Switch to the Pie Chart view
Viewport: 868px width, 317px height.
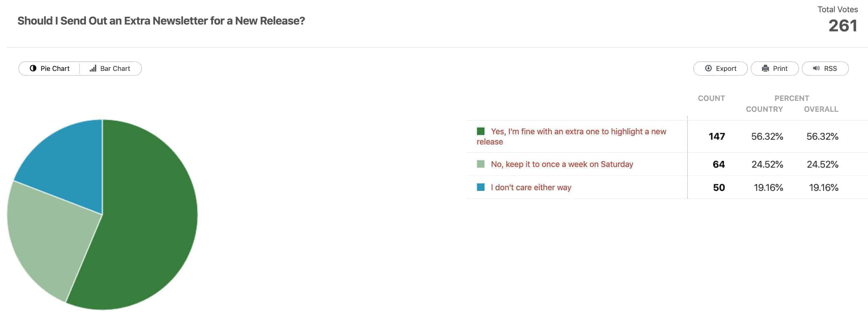(x=49, y=69)
